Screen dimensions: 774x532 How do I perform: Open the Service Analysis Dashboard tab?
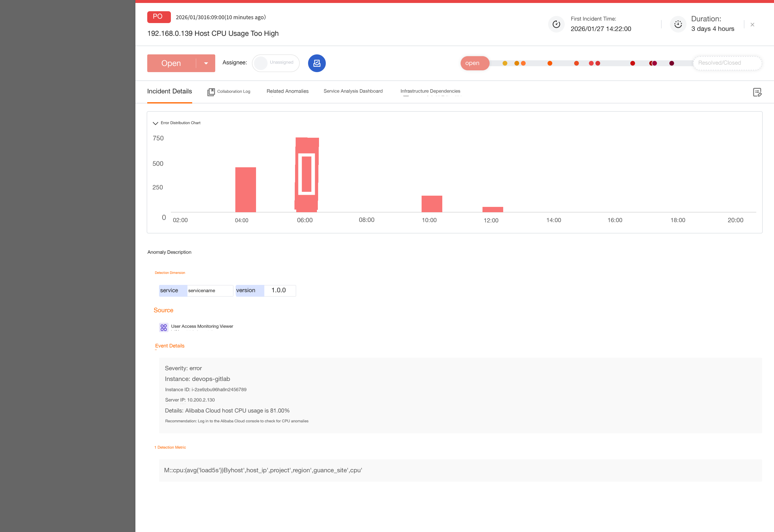click(x=353, y=91)
